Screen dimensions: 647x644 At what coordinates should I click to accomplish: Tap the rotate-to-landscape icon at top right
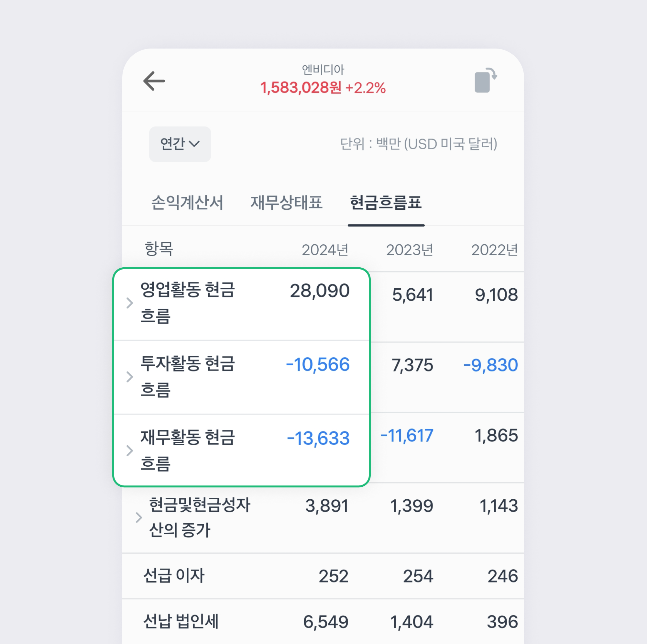click(485, 80)
